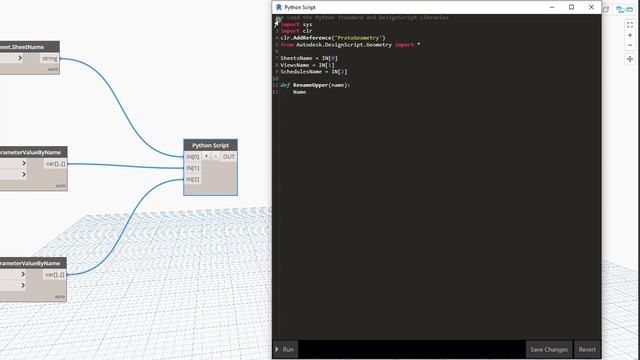Click the 'SchedulesName = IN[2]' line
Screen dimensions: 640x360
[314, 72]
